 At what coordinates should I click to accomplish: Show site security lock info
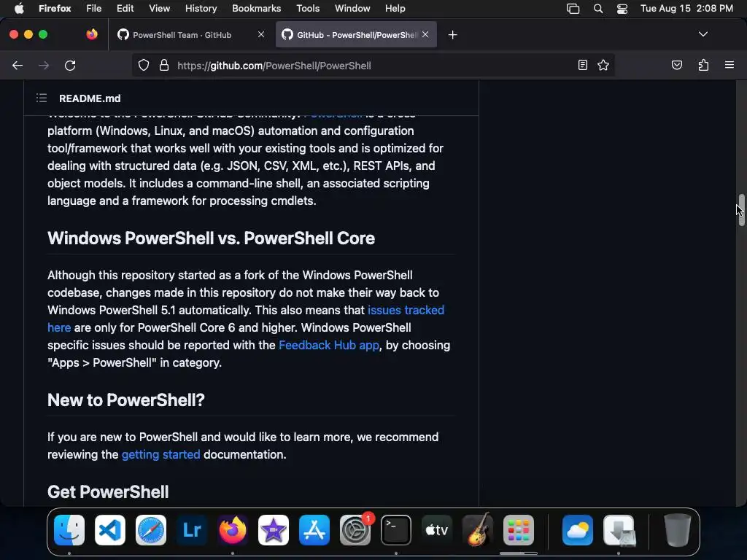coord(164,65)
